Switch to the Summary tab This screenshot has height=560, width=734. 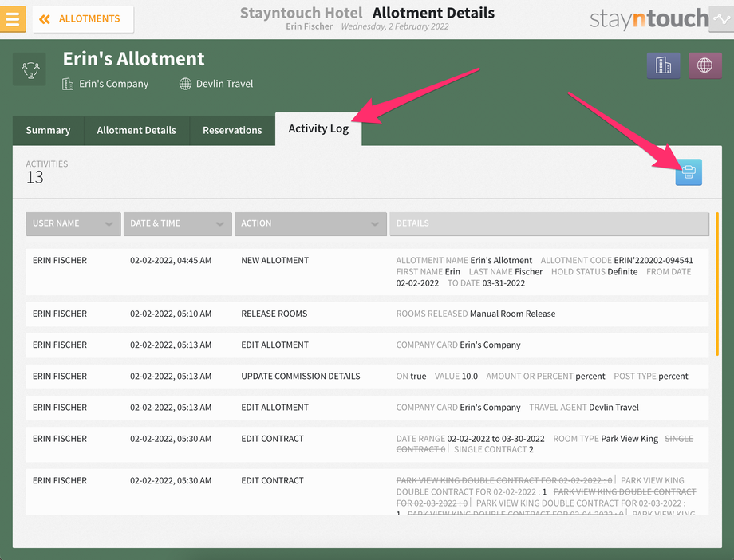click(48, 130)
